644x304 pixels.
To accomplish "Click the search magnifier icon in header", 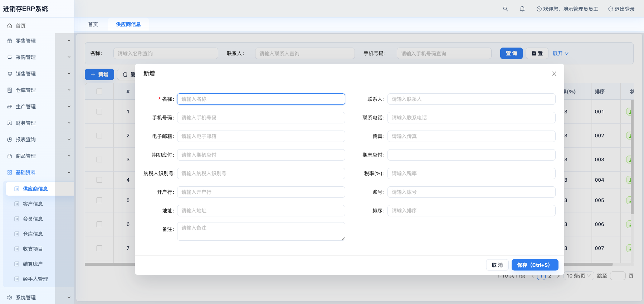I will tap(505, 9).
